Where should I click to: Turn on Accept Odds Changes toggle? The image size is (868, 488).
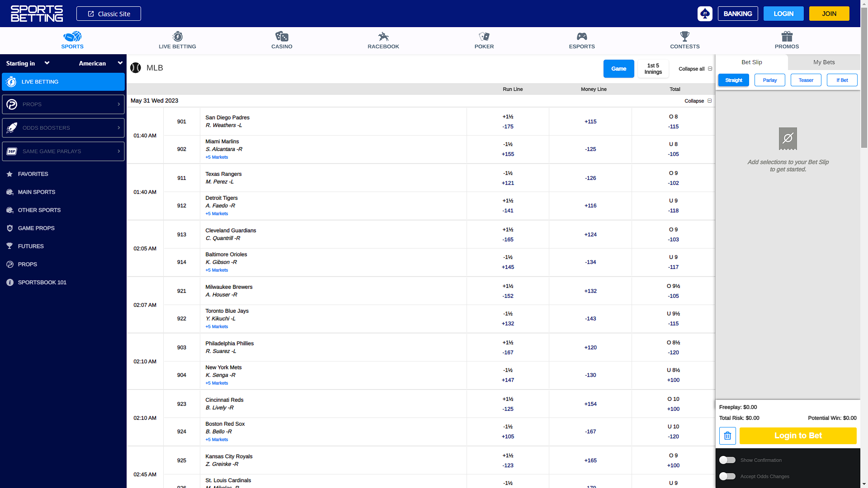[727, 476]
